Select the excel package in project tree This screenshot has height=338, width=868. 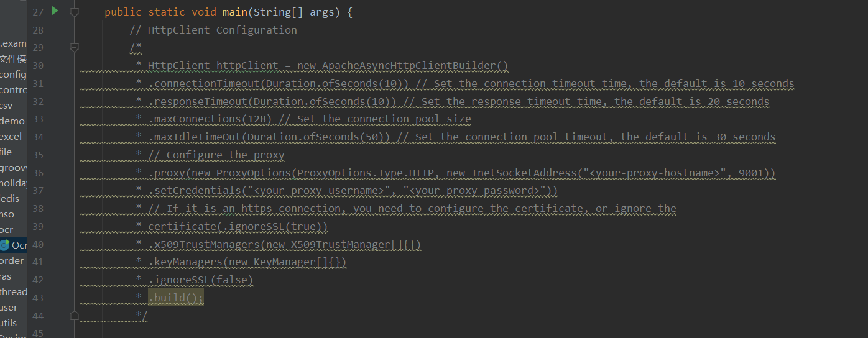pos(11,137)
